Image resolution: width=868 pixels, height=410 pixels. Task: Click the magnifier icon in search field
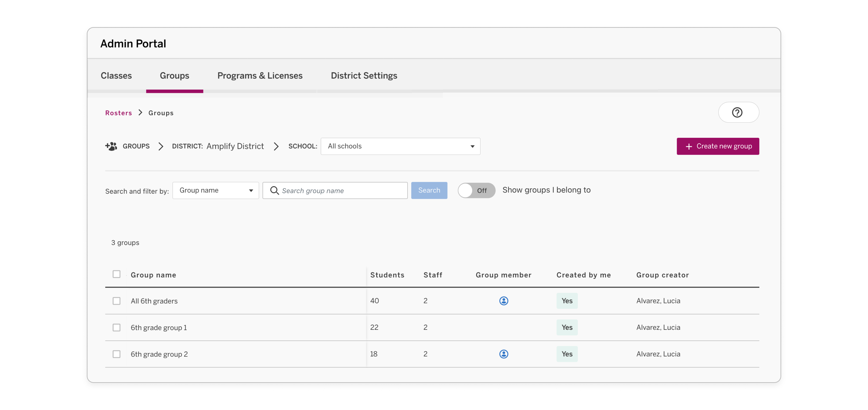(274, 190)
